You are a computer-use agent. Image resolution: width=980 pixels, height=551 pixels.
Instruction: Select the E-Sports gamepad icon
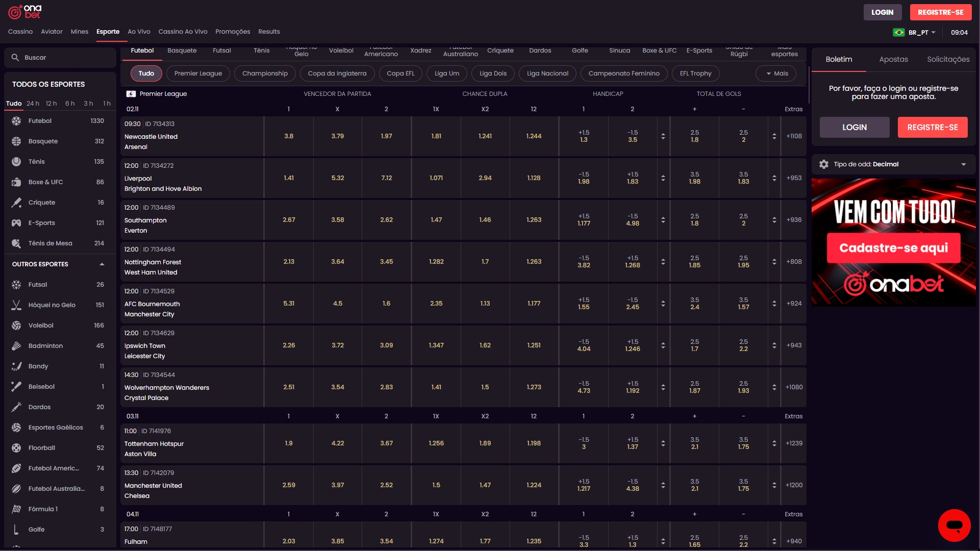pos(16,223)
